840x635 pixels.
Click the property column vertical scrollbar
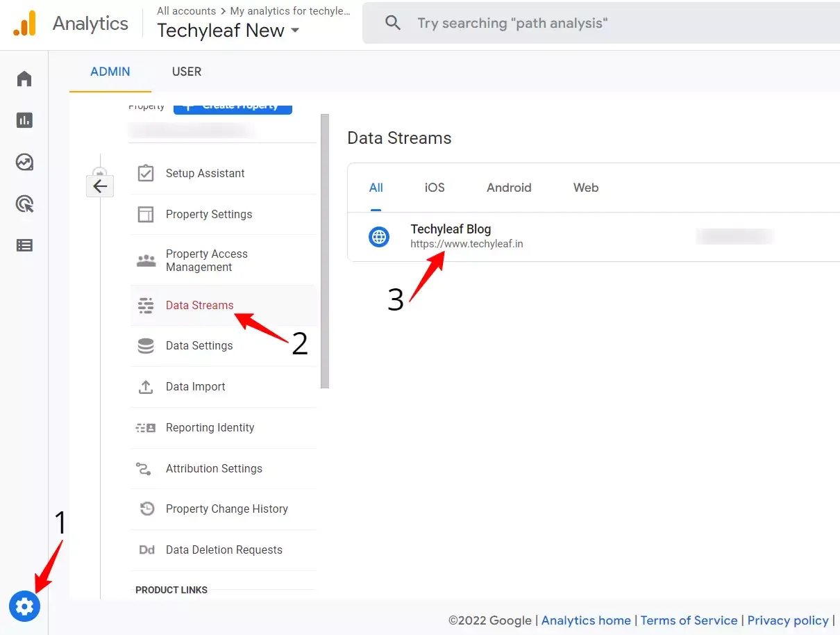324,250
